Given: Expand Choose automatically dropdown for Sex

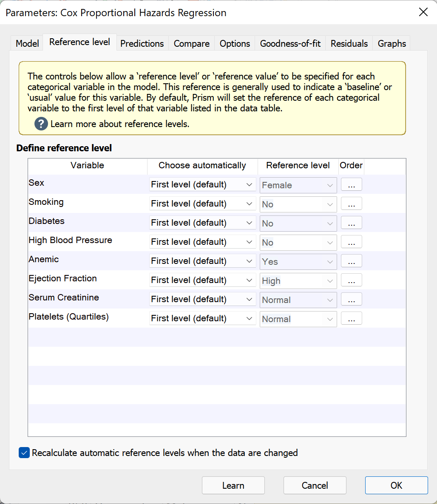Looking at the screenshot, I should point(202,185).
